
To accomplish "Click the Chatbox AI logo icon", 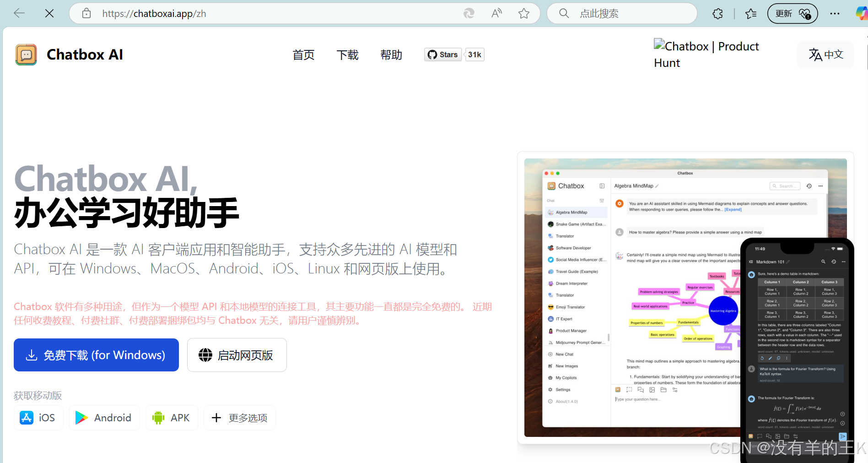I will (x=26, y=54).
